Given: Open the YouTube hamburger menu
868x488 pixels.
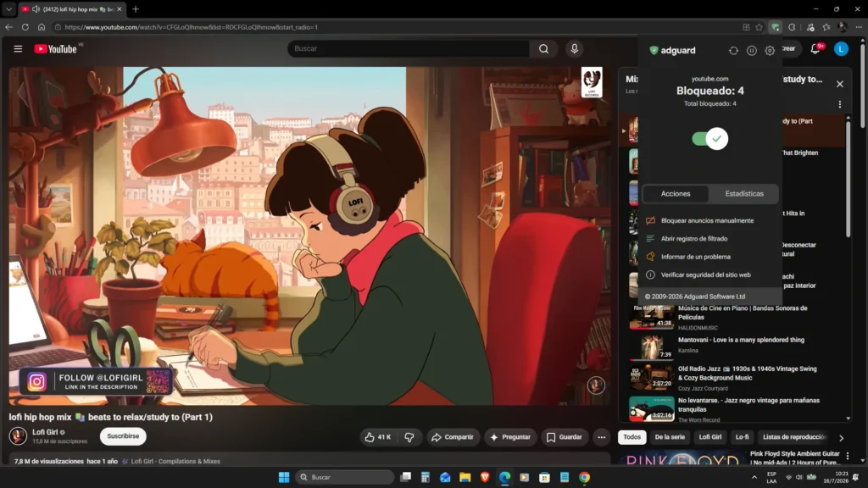Looking at the screenshot, I should tap(18, 48).
